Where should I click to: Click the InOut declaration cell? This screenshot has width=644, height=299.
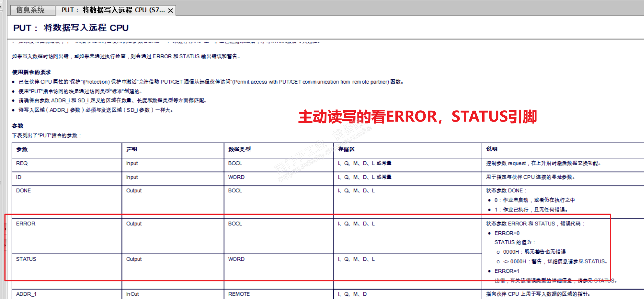coord(132,294)
